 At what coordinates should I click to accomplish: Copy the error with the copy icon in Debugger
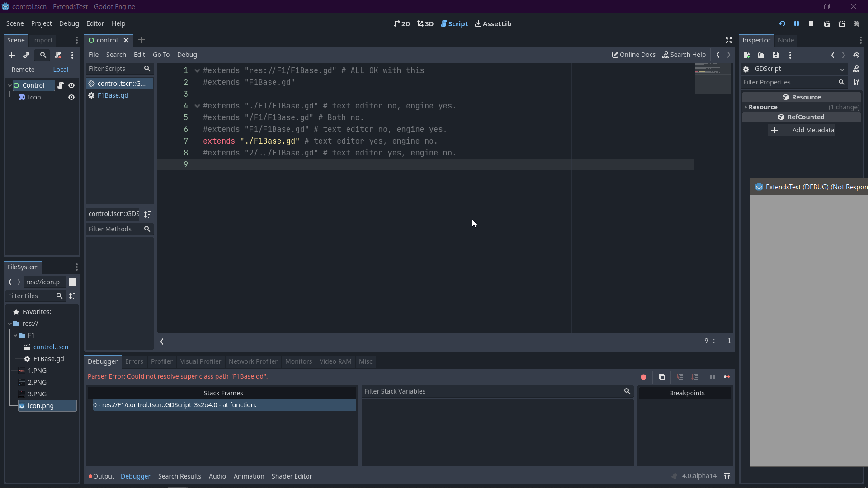(x=662, y=377)
